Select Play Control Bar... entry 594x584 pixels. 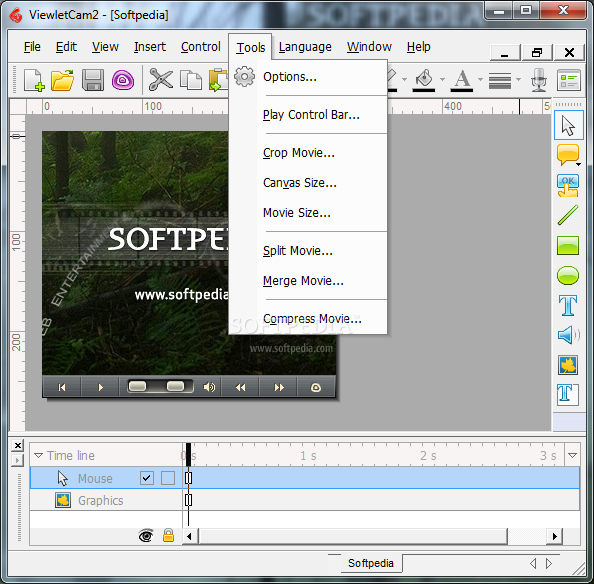311,115
